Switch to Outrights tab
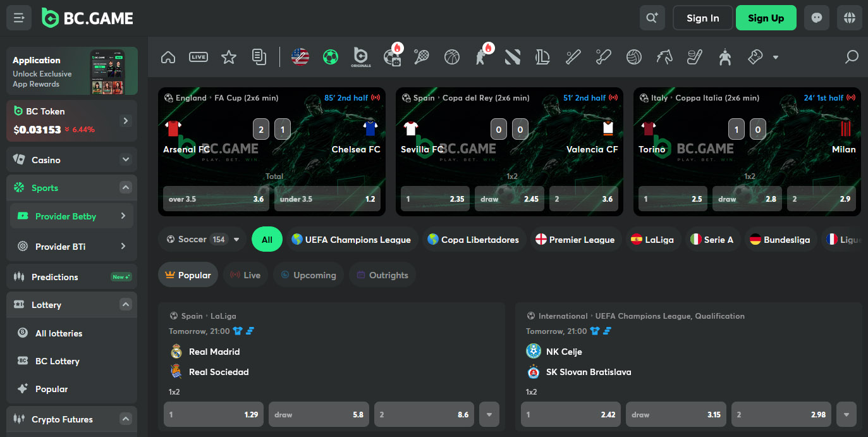This screenshot has width=868, height=437. click(382, 275)
